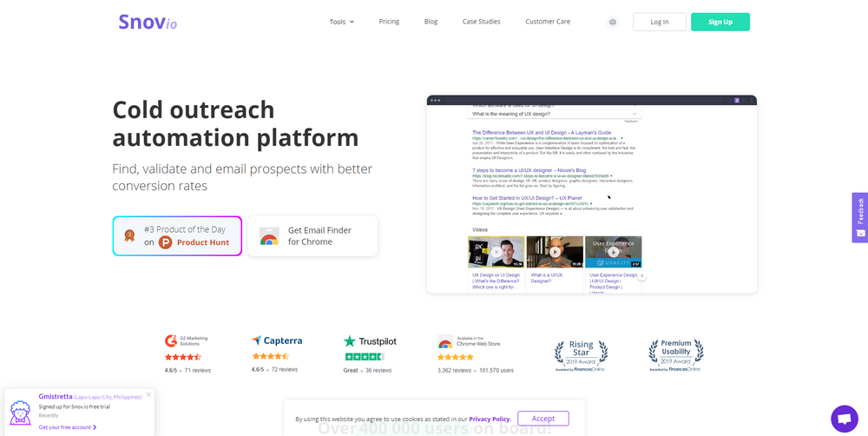This screenshot has height=436, width=868.
Task: Click the G2 '71 reviews' text
Action: [198, 370]
